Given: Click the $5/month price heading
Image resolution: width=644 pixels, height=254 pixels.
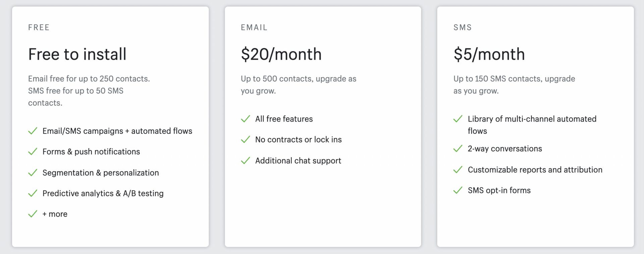Looking at the screenshot, I should (x=489, y=54).
